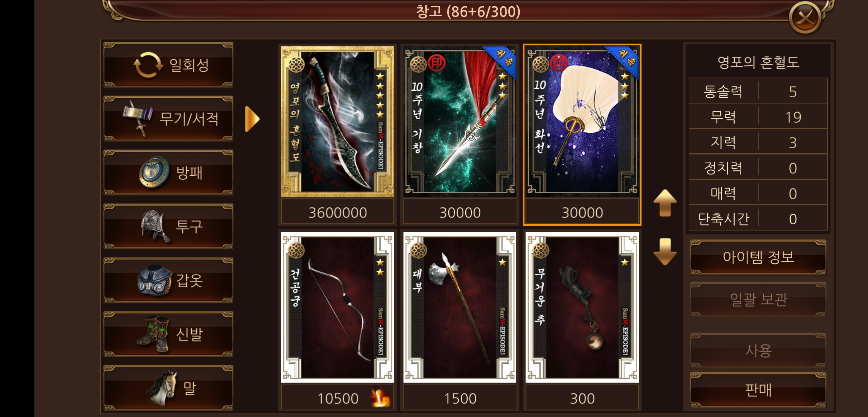Expand the category panel with right arrow
Screen dimensions: 868x417
(x=252, y=119)
